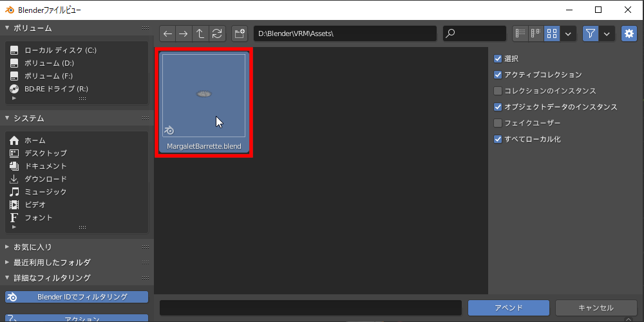Toggle Blender IDでフィルタリング button
This screenshot has height=322, width=644.
point(77,297)
